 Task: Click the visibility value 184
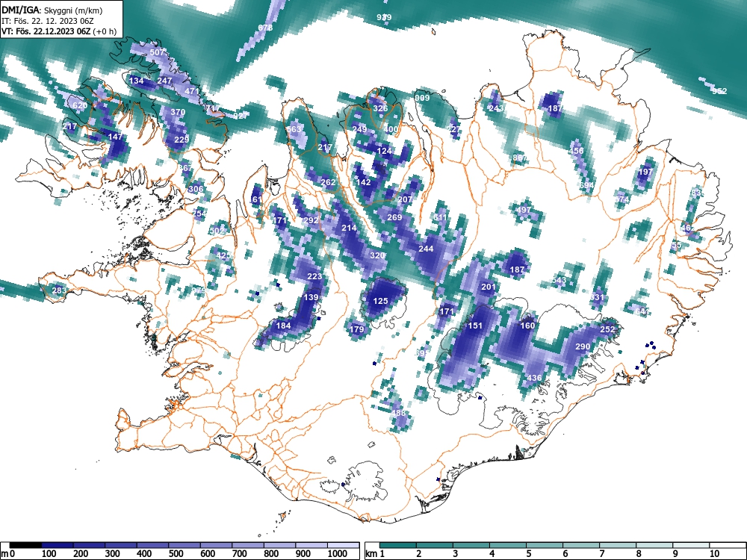click(283, 326)
